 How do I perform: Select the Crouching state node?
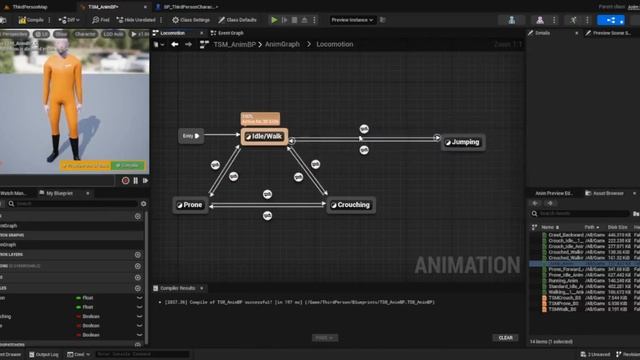(351, 205)
